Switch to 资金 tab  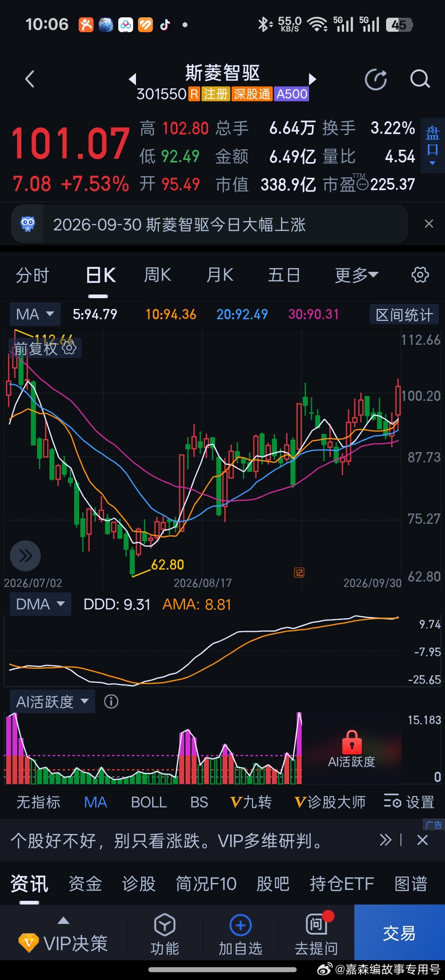point(85,883)
